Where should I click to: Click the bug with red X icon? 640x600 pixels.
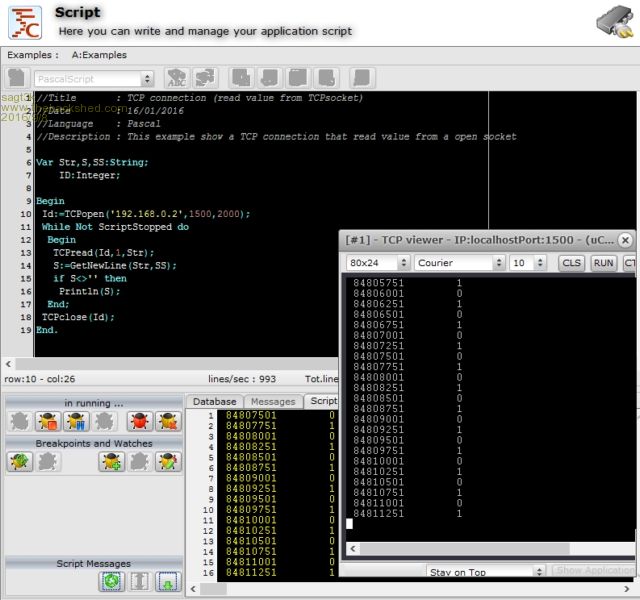(x=168, y=421)
